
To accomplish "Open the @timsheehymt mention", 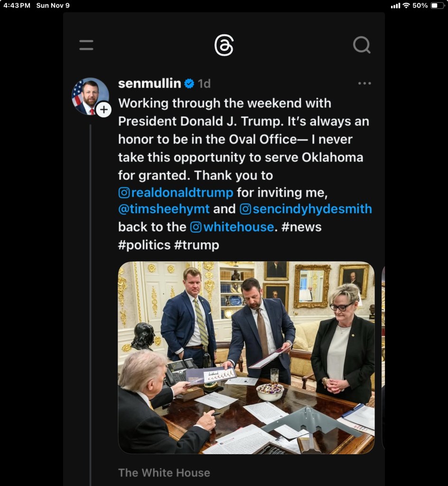I will [x=164, y=209].
